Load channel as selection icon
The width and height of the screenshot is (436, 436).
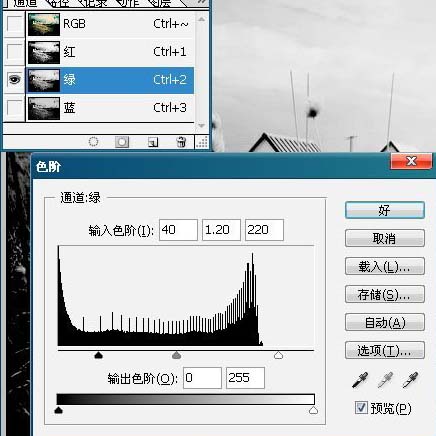[94, 142]
